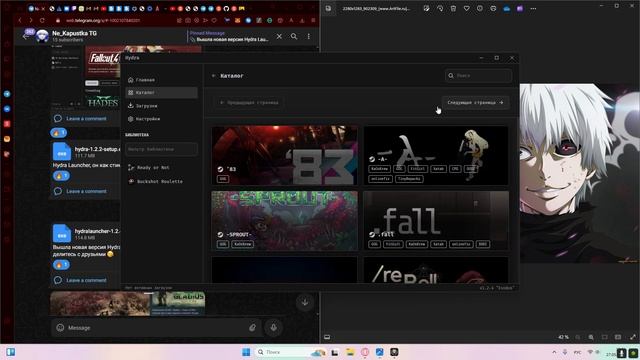Open GitHub tab in browser tab strip
Screen dimensions: 640x360
click(226, 9)
